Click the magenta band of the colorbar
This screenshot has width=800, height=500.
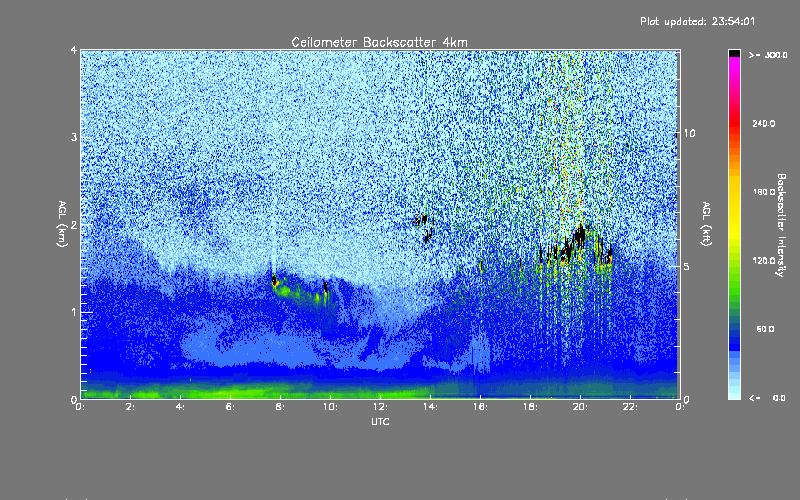pos(734,66)
